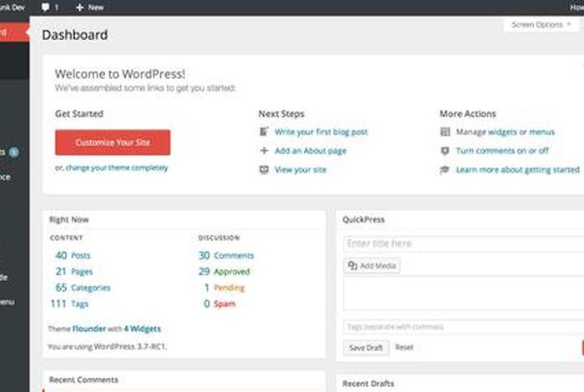
Task: Click the Recent Comments widget header
Action: click(184, 380)
